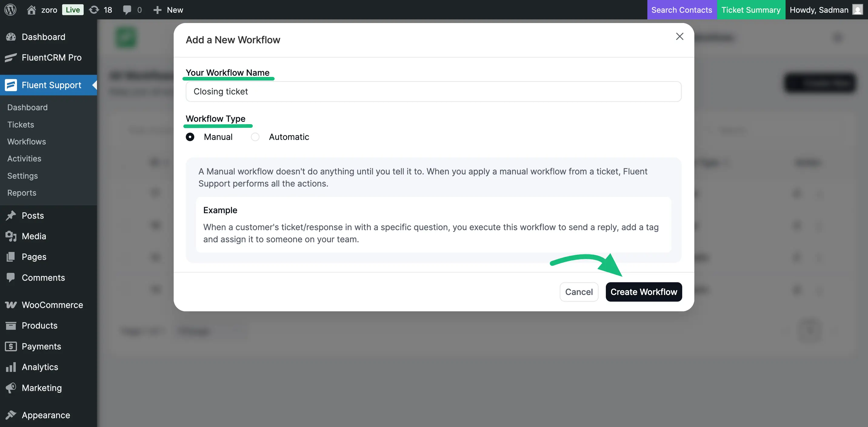The image size is (868, 427).
Task: Go to the Workflows submenu item
Action: [26, 141]
